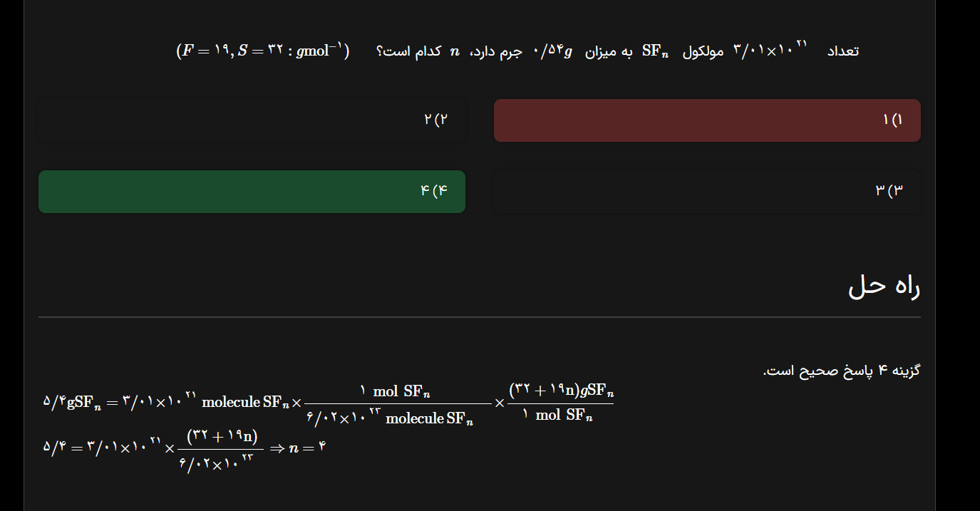Click the atomic mass hint (F=19, S=32)
The image size is (980, 511).
(262, 51)
